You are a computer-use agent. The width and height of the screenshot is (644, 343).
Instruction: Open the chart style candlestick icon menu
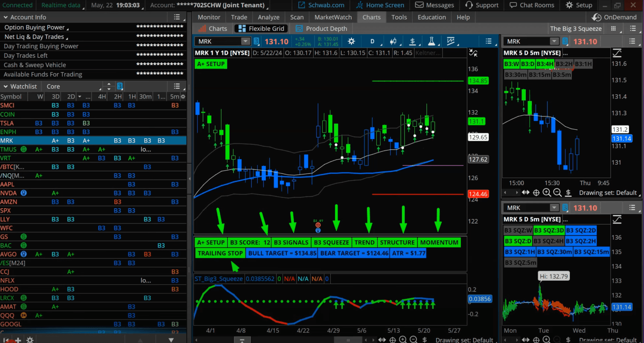(x=393, y=41)
